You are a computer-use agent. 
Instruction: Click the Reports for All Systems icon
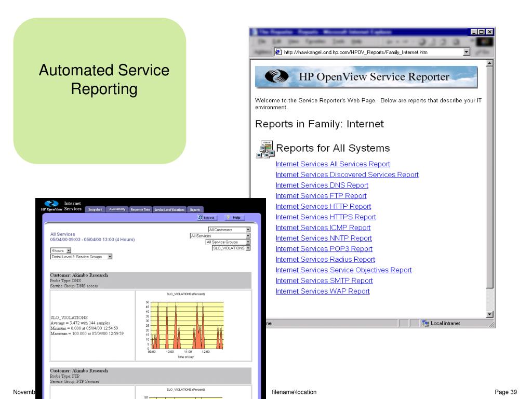tap(265, 149)
